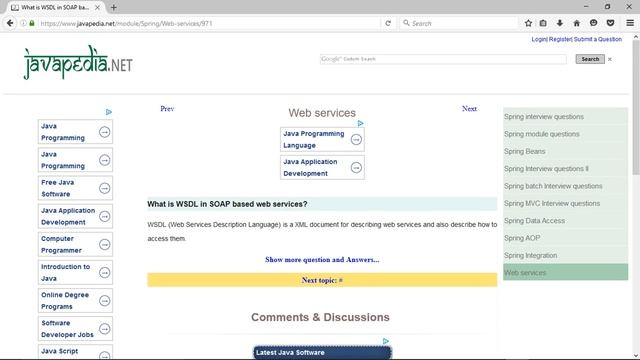Select Spring Beans in the sidebar
The image size is (640, 360).
tap(565, 151)
